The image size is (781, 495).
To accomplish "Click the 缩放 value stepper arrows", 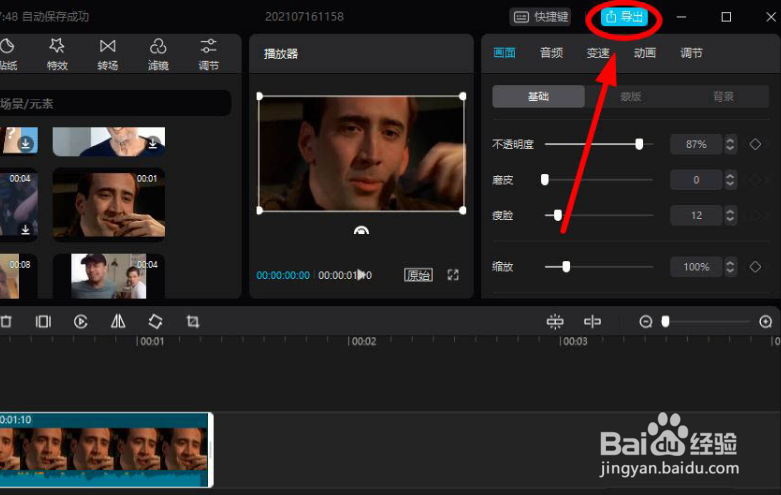I will (730, 267).
